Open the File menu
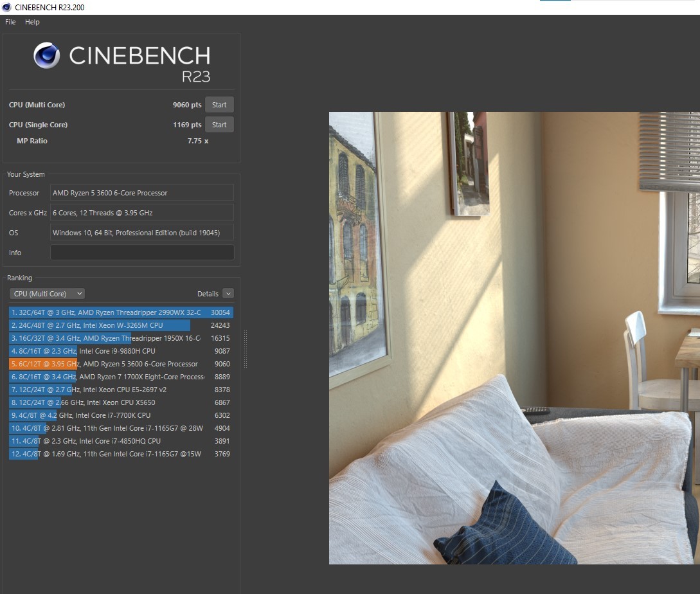Image resolution: width=700 pixels, height=594 pixels. pos(10,22)
